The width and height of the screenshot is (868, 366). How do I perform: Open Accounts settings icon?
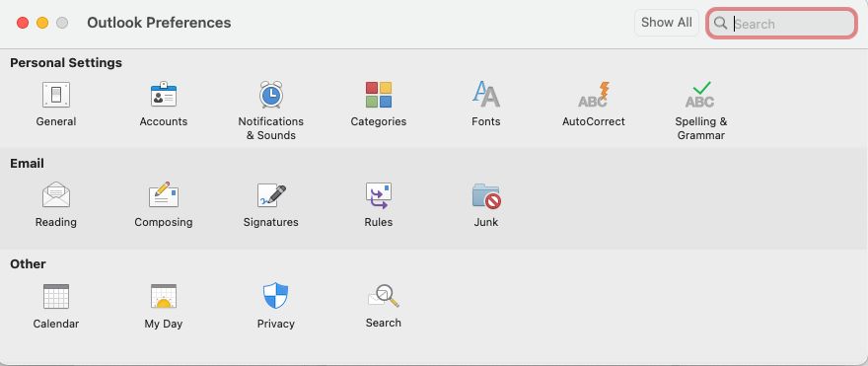pyautogui.click(x=164, y=95)
